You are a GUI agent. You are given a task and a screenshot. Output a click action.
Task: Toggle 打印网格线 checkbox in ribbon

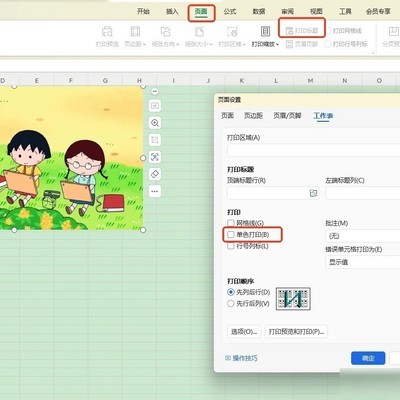click(328, 31)
